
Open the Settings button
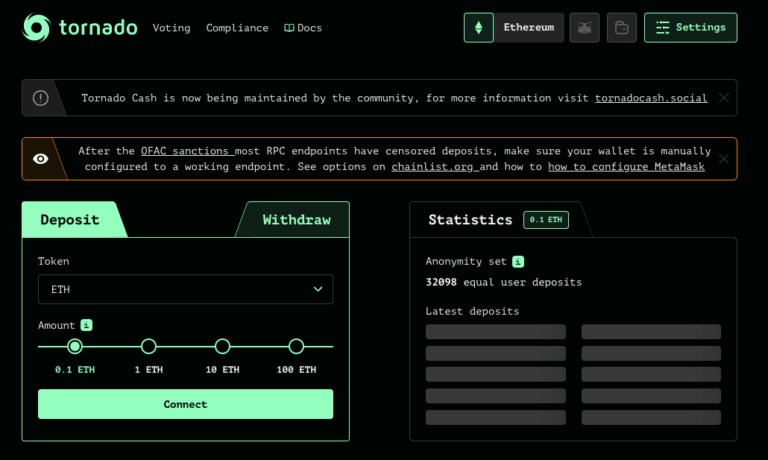point(691,27)
